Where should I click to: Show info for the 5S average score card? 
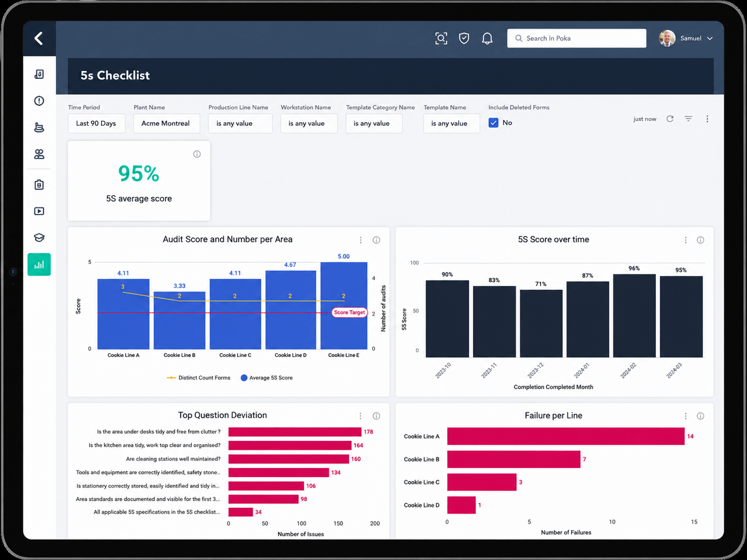pyautogui.click(x=197, y=154)
